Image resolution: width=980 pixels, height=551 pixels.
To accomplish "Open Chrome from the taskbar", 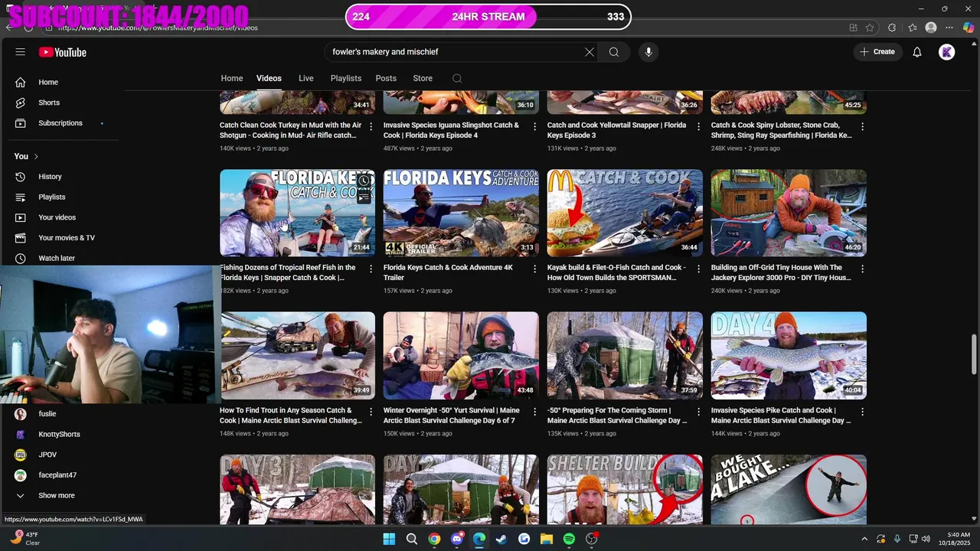I will 434,539.
